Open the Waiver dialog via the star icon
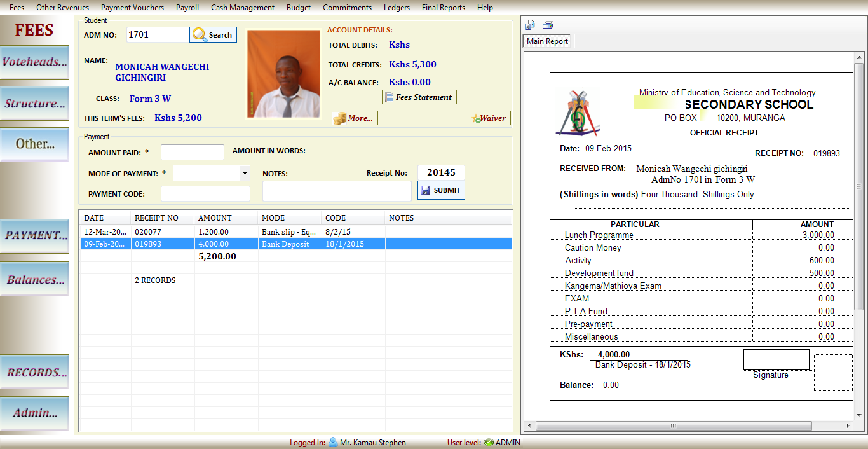Image resolution: width=868 pixels, height=449 pixels. pyautogui.click(x=477, y=118)
